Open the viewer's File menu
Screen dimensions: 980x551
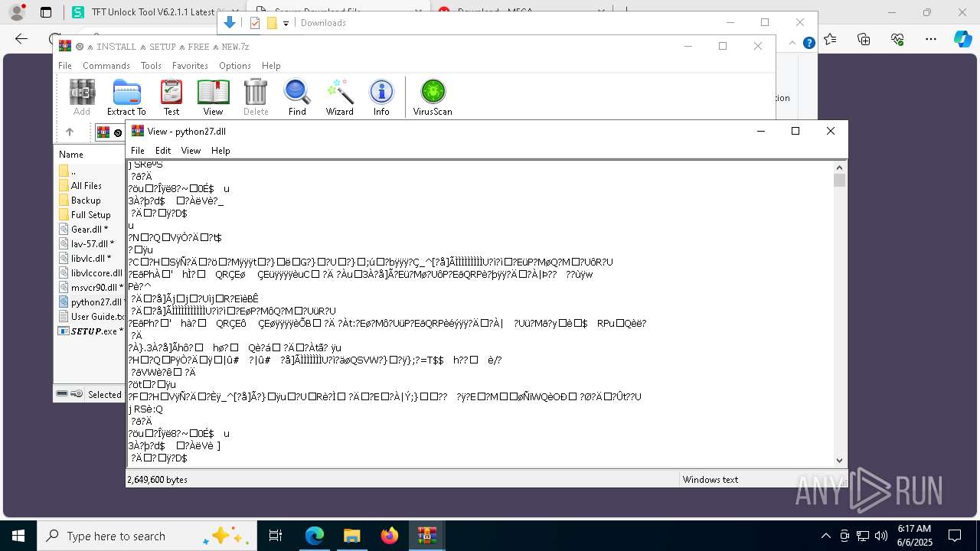[x=137, y=151]
